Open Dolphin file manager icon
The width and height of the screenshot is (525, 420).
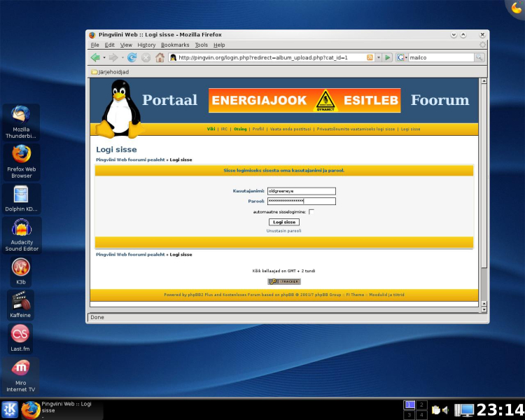(x=22, y=199)
